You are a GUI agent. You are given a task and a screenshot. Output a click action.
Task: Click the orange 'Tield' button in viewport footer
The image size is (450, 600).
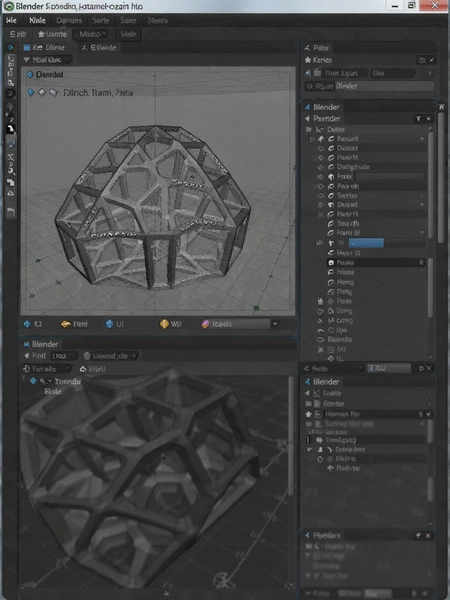coord(74,324)
